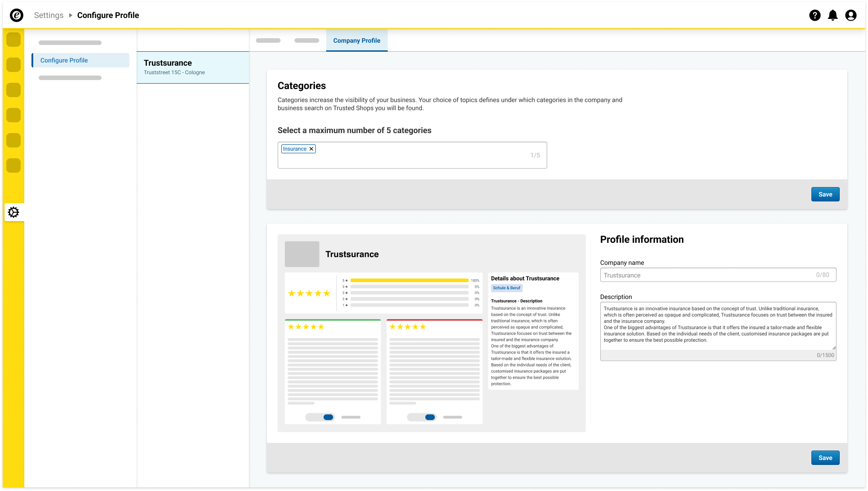
Task: Click the Company name input field
Action: tap(718, 275)
